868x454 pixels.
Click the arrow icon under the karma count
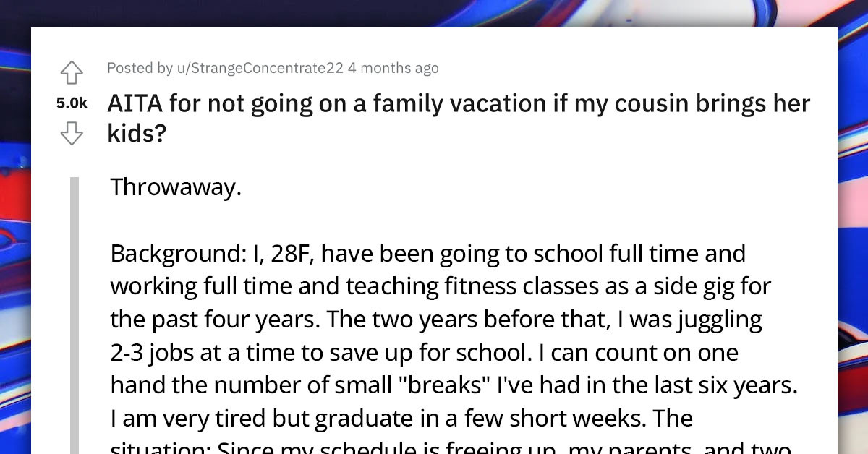pos(72,133)
